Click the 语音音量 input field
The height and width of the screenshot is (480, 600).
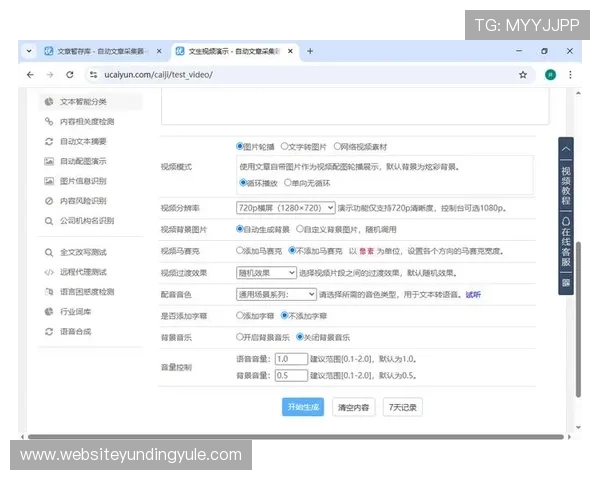click(291, 359)
